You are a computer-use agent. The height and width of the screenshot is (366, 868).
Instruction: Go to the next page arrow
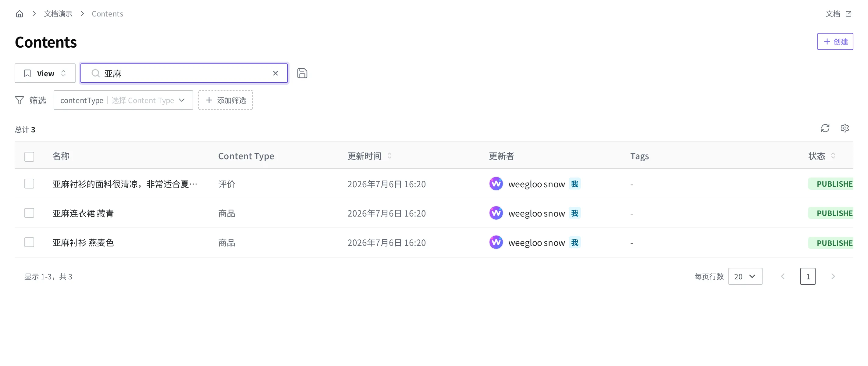pyautogui.click(x=833, y=276)
